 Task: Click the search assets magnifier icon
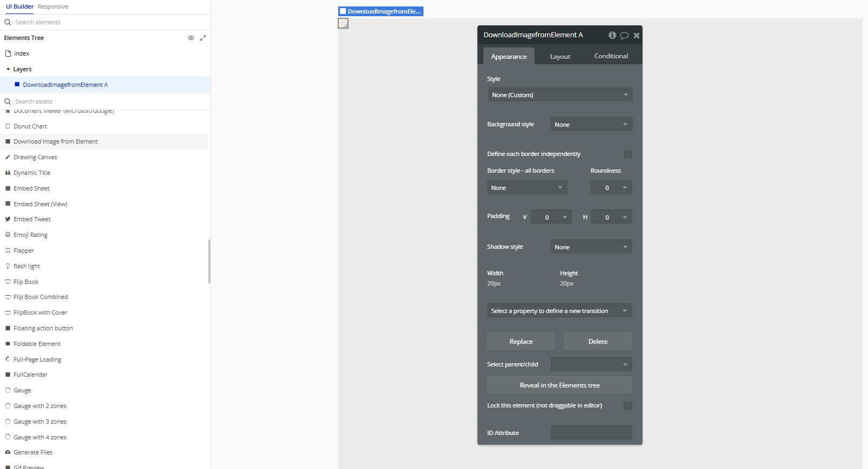click(x=8, y=101)
